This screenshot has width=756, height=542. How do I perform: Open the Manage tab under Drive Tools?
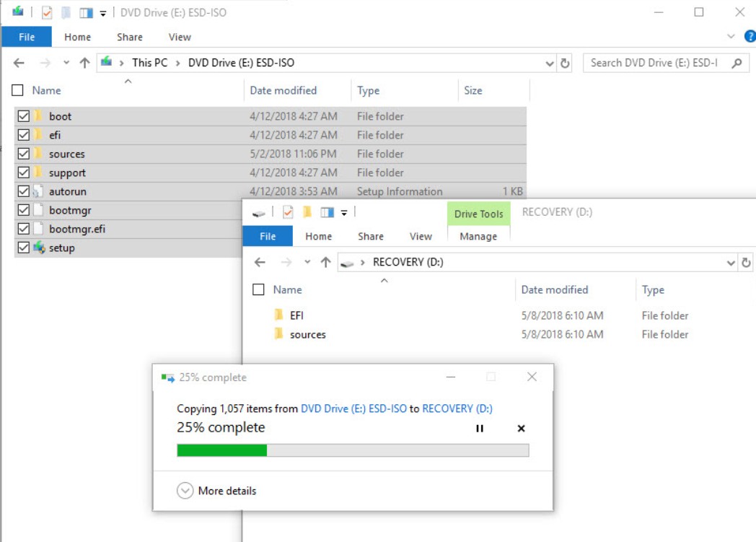point(478,237)
